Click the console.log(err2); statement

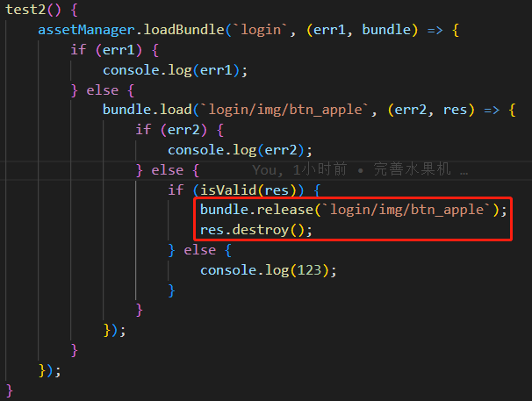coord(240,150)
